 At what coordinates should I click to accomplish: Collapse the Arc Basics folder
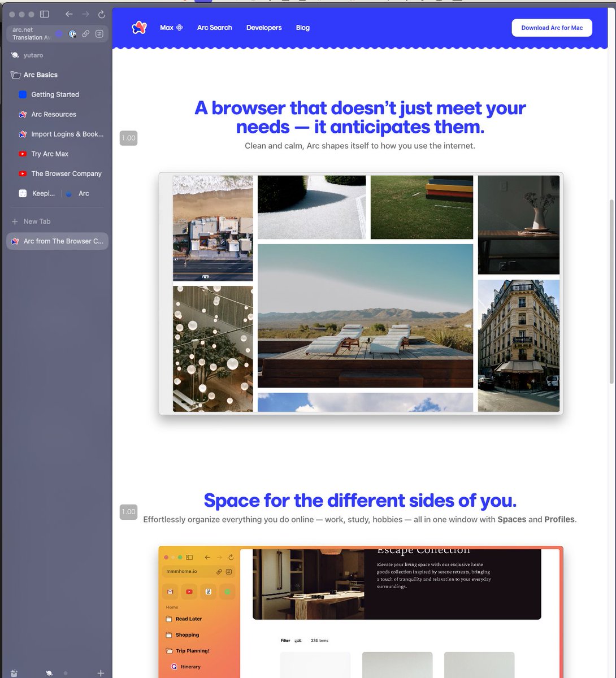coord(41,75)
